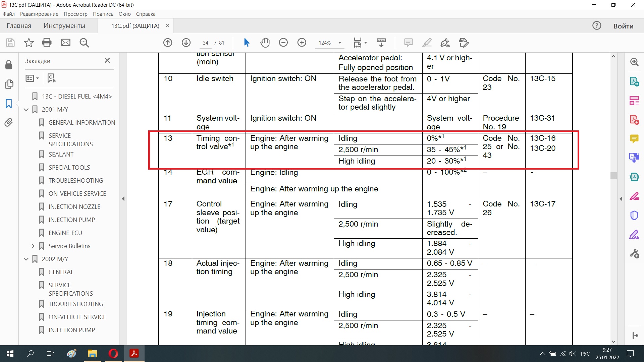This screenshot has height=362, width=644.
Task: Switch to the Инструменты tab
Action: [x=64, y=26]
